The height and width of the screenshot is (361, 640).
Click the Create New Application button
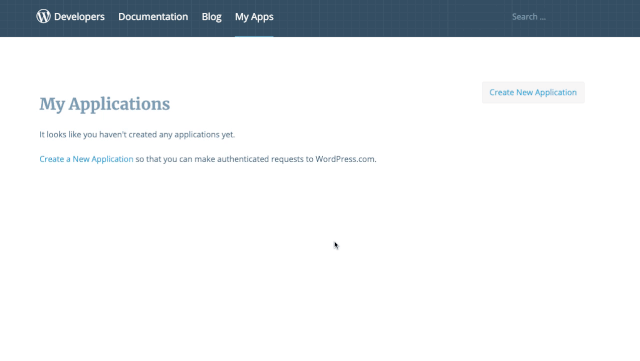tap(533, 92)
